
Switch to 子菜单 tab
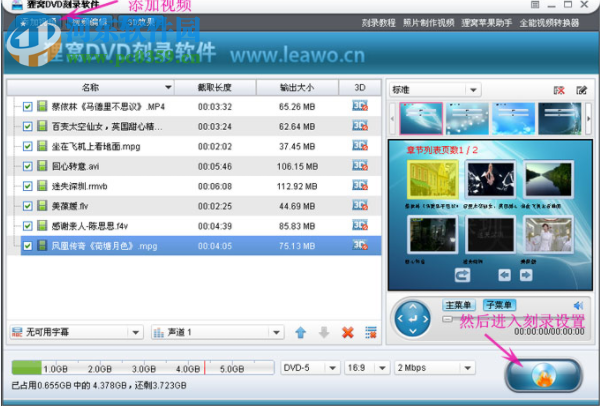pos(499,305)
